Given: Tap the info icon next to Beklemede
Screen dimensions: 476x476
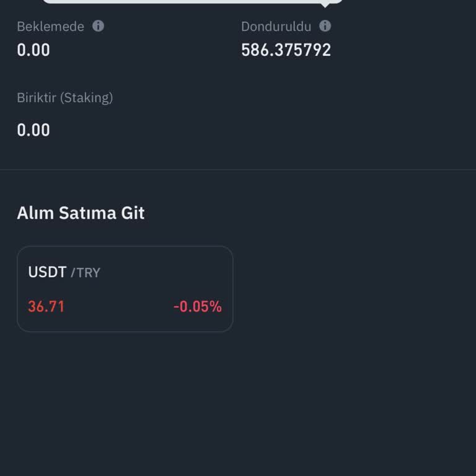Looking at the screenshot, I should pyautogui.click(x=98, y=26).
